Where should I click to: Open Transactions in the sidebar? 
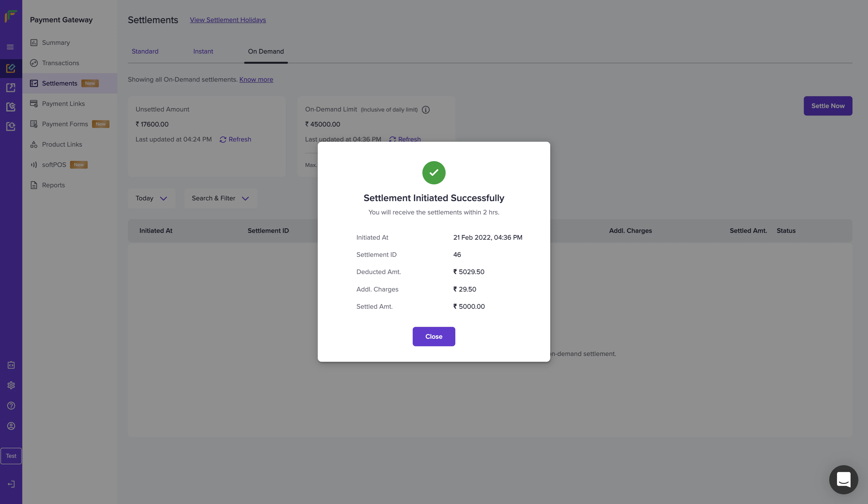pyautogui.click(x=60, y=63)
